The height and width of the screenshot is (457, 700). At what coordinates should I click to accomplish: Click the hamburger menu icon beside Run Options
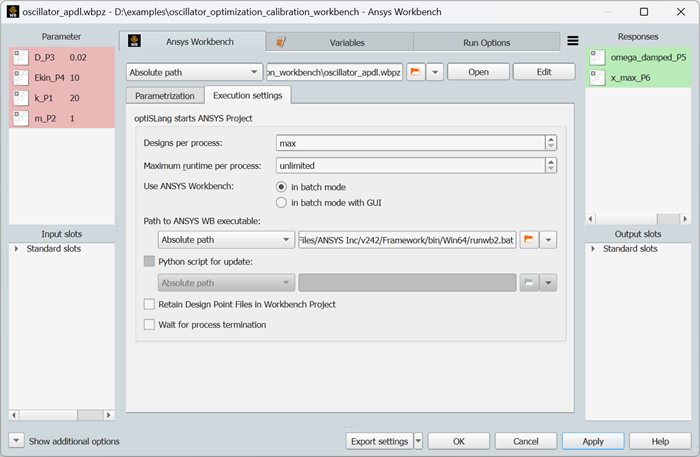coord(573,42)
